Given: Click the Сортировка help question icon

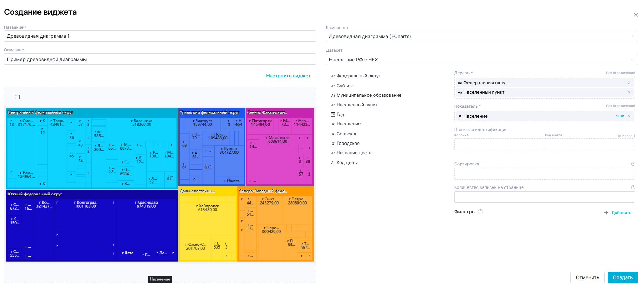Looking at the screenshot, I should tap(633, 164).
